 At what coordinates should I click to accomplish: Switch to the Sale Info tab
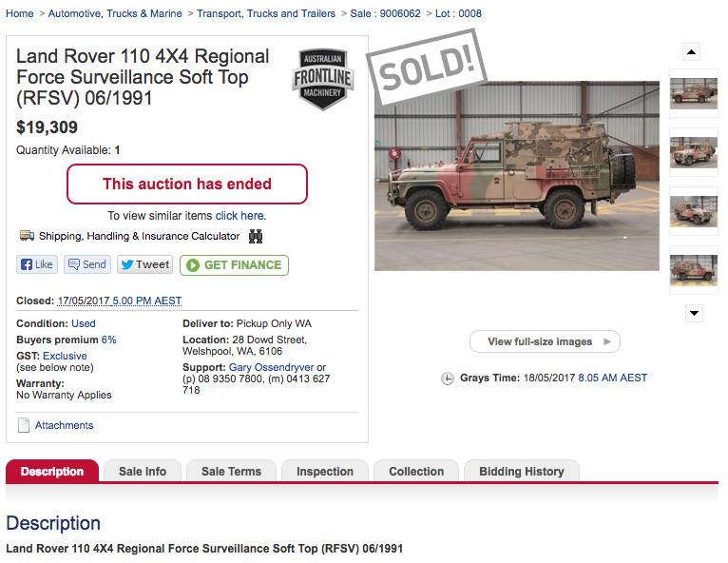143,472
